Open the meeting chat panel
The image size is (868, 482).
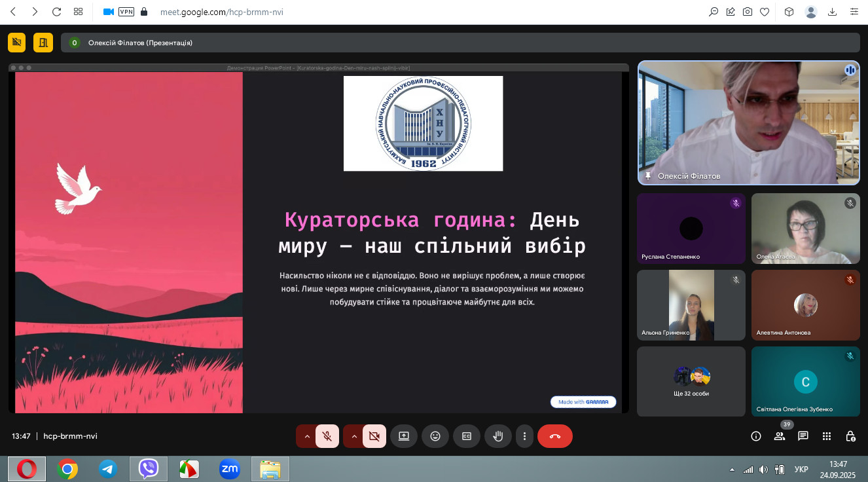[x=803, y=436]
